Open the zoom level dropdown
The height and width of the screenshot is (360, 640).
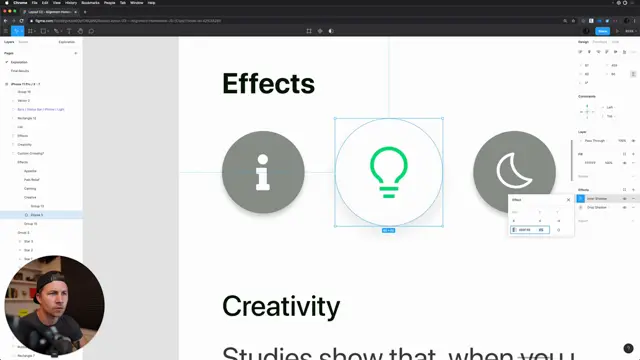click(631, 31)
